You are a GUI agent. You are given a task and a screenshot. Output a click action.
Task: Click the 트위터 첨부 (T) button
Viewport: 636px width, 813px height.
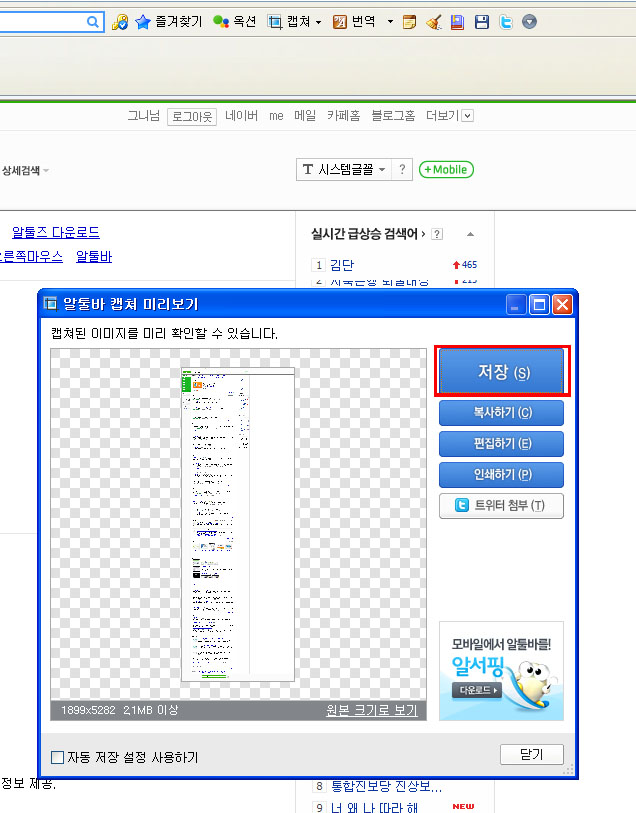pos(501,506)
